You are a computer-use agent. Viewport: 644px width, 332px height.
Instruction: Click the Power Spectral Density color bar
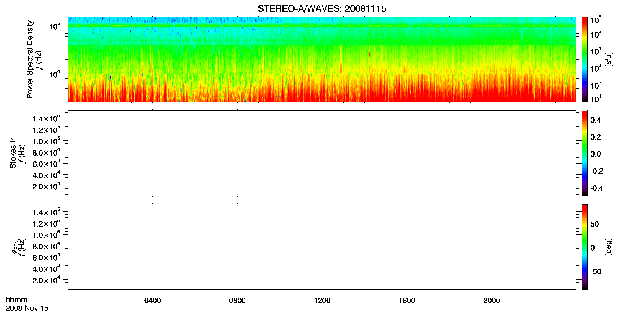[x=585, y=59]
